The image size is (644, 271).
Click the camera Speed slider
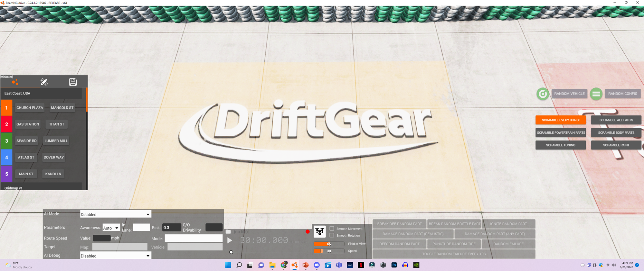[x=329, y=251]
